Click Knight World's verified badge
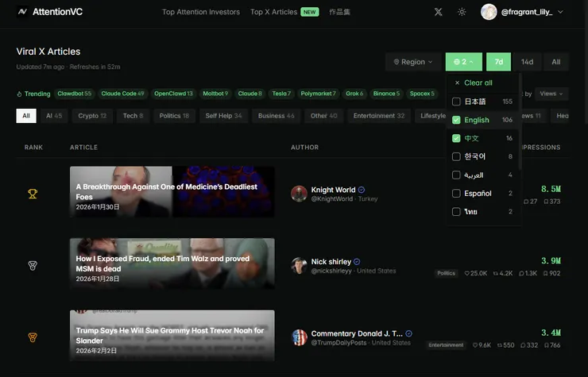Screen dimensions: 588x377 click(362, 190)
